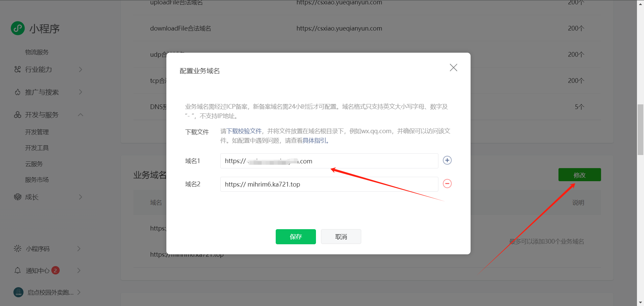Click the 小程序码 sidebar icon
Image resolution: width=644 pixels, height=306 pixels.
(x=17, y=249)
